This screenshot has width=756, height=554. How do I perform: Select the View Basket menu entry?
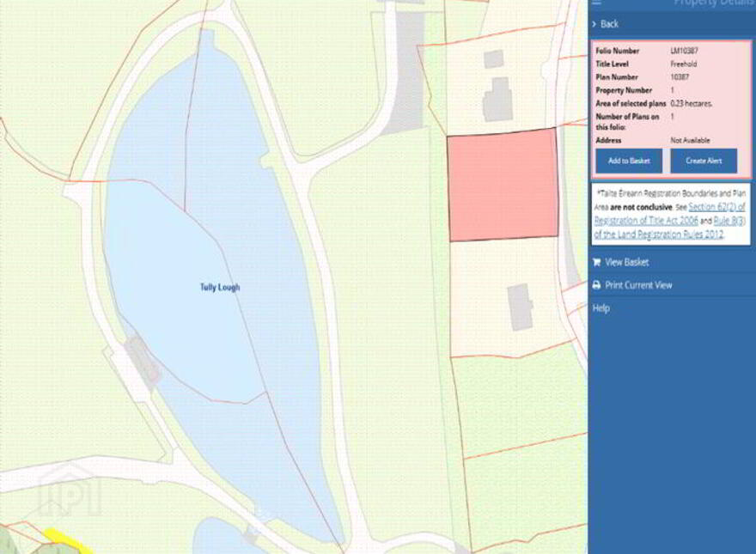coord(627,262)
